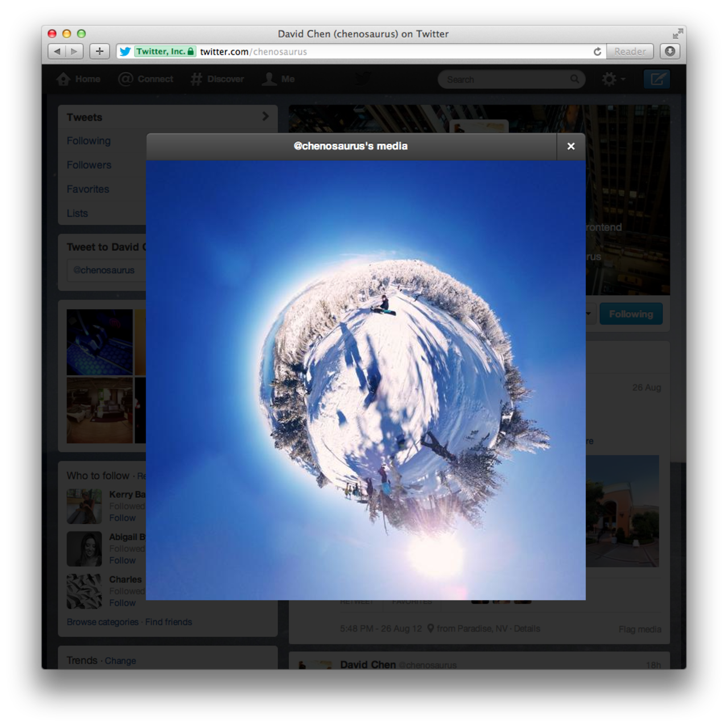The image size is (728, 727).
Task: Open the Discover tab
Action: [x=217, y=79]
